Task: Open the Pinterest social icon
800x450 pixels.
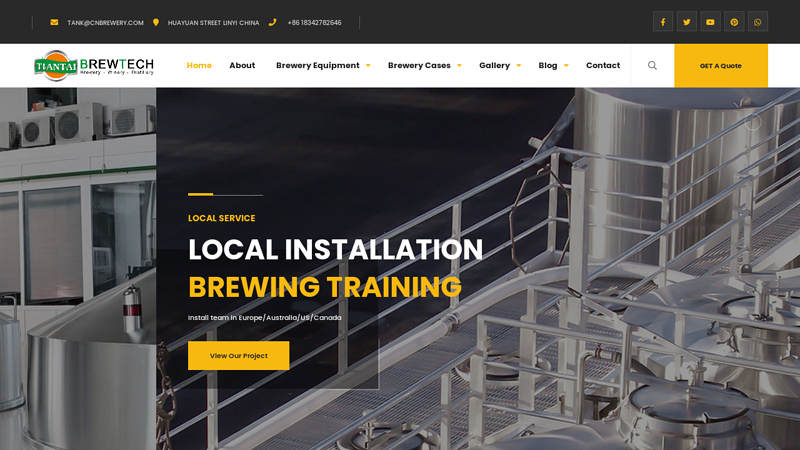Action: (x=734, y=22)
